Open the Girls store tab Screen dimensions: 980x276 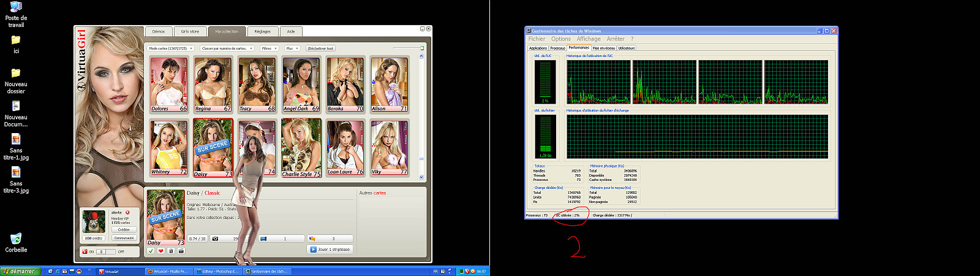pos(190,31)
